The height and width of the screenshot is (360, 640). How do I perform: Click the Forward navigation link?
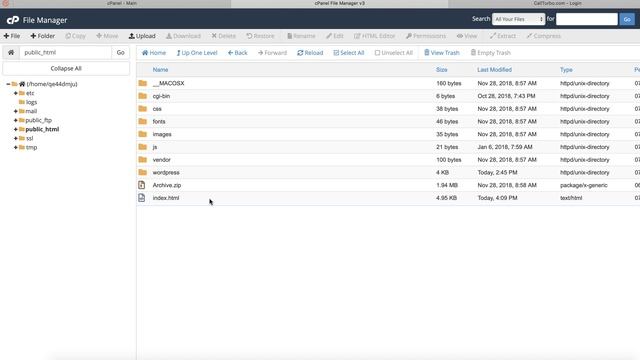tap(272, 53)
